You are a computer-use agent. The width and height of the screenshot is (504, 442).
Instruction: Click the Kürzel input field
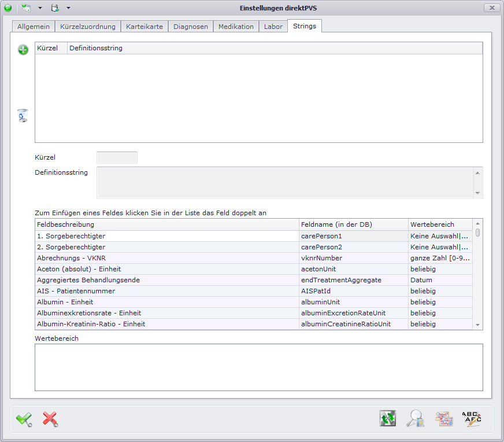(117, 157)
